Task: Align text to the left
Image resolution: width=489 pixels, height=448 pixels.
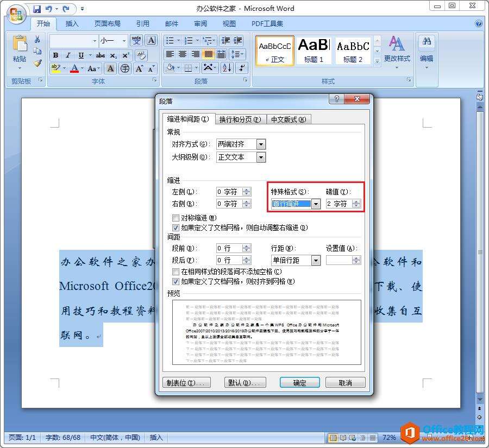Action: tap(170, 54)
